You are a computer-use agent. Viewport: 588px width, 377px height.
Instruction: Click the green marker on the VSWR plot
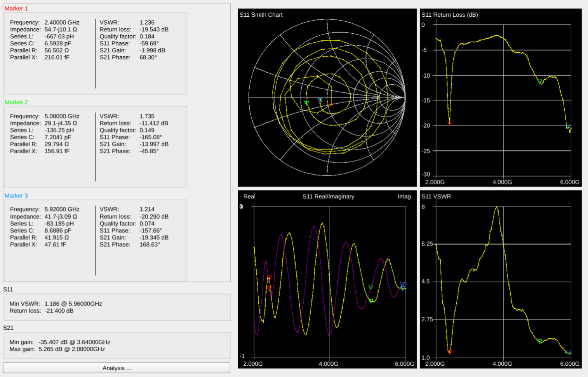point(540,342)
